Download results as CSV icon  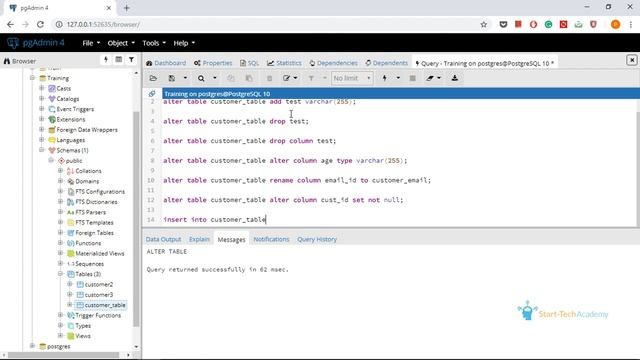click(x=455, y=78)
